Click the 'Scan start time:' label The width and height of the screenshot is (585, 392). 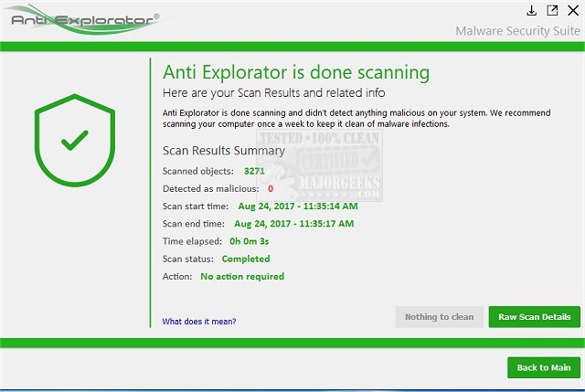[196, 207]
